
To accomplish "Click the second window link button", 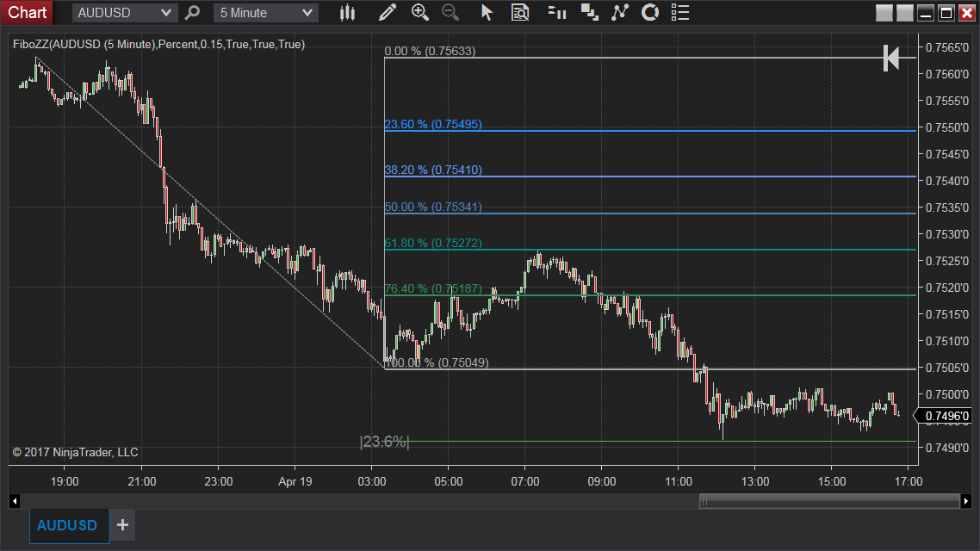I will pyautogui.click(x=904, y=13).
